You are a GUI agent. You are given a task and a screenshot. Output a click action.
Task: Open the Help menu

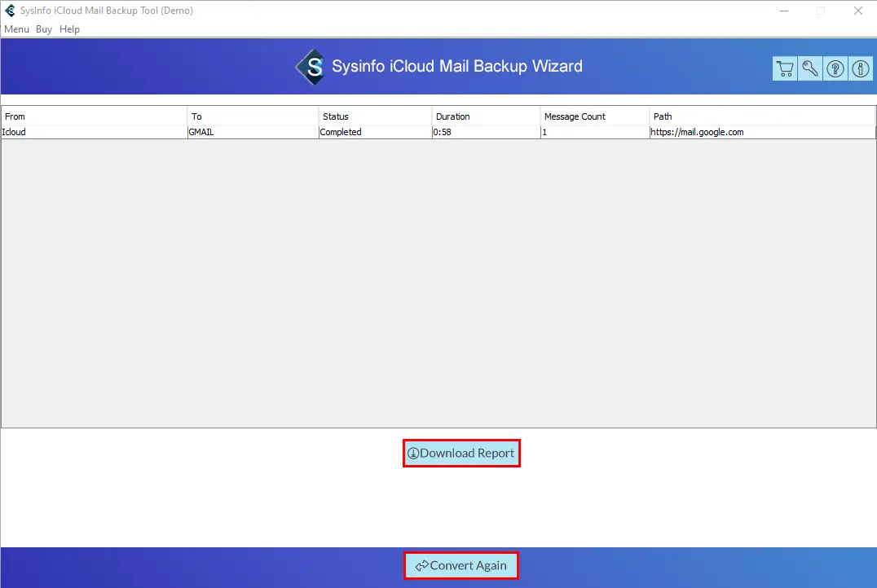point(69,29)
